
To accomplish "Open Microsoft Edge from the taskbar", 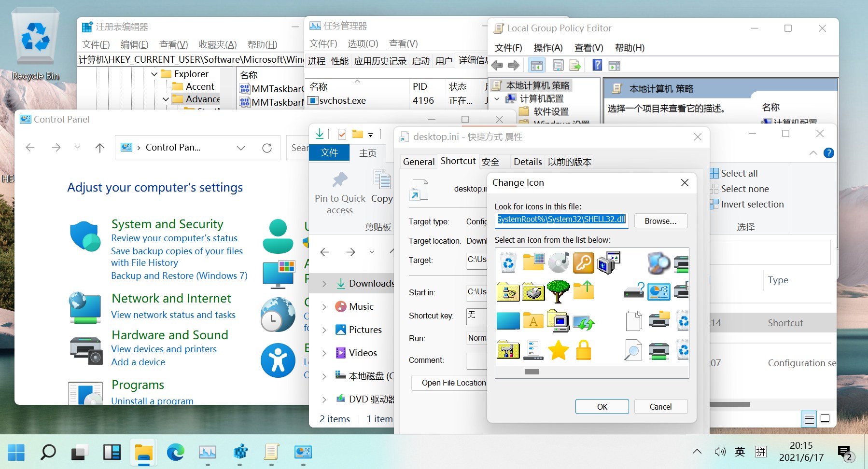I will [176, 452].
